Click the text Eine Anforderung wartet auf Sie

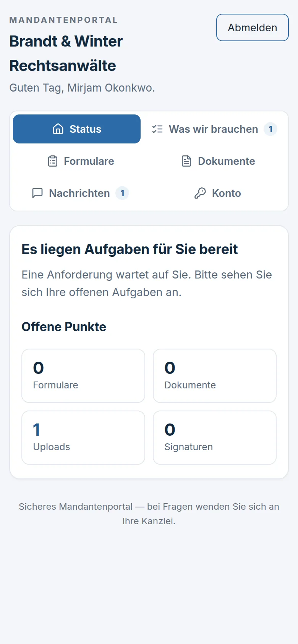click(106, 275)
